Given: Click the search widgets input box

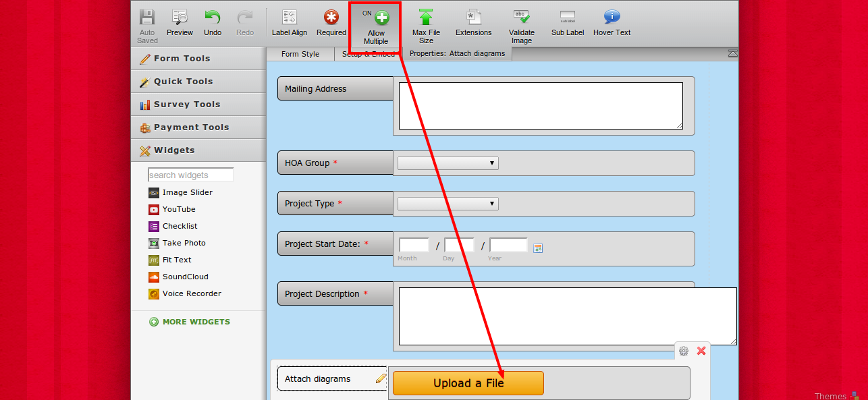Looking at the screenshot, I should [190, 175].
